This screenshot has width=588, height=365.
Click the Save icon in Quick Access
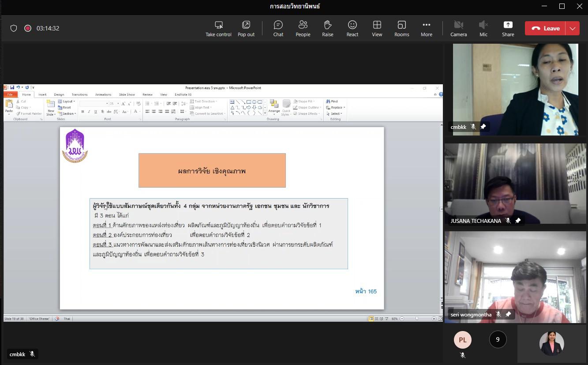click(12, 88)
